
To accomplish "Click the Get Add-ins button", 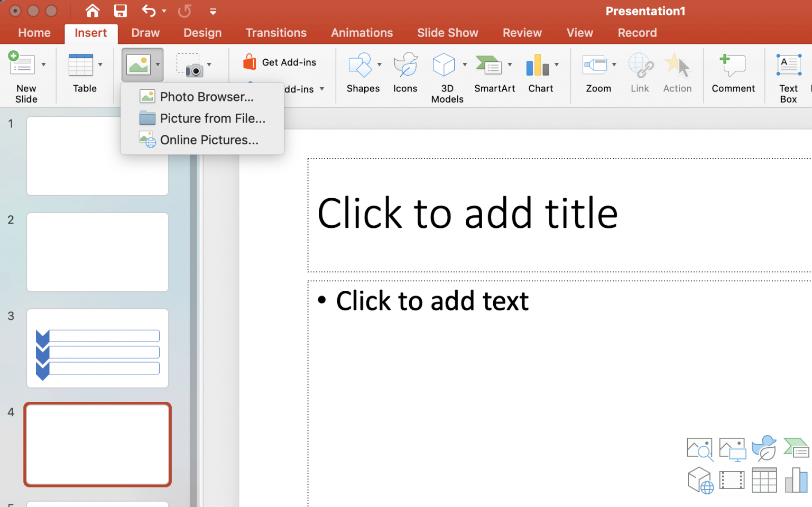I will click(x=281, y=61).
